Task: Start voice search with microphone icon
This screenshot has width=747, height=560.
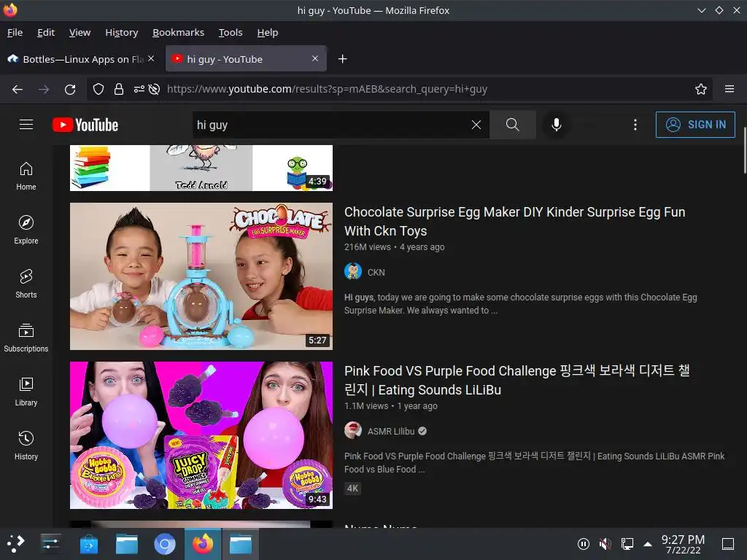Action: click(556, 125)
